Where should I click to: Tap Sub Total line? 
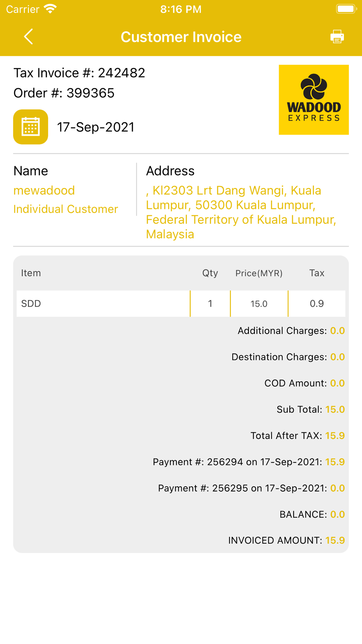pos(311,409)
